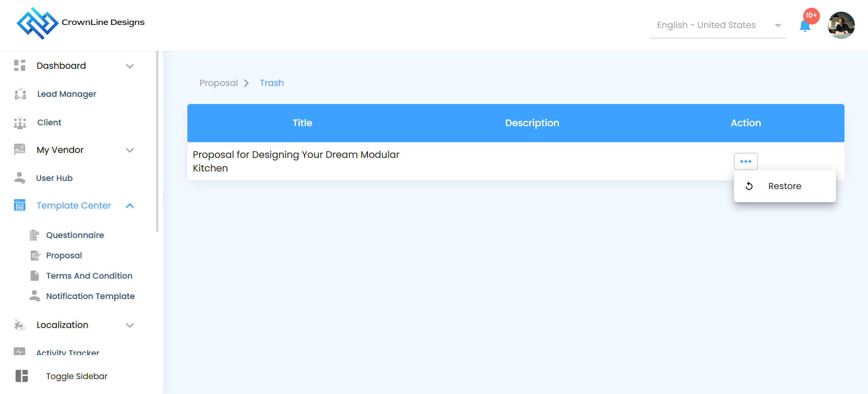Click the Title column header
Screen dimensions: 868x394
(x=302, y=123)
